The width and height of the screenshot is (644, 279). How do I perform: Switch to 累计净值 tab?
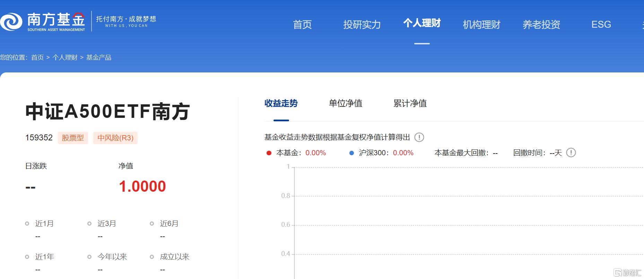[x=410, y=103]
